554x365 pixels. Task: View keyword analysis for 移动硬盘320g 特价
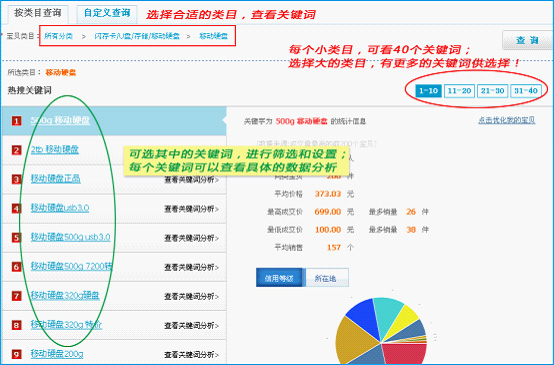click(x=191, y=325)
